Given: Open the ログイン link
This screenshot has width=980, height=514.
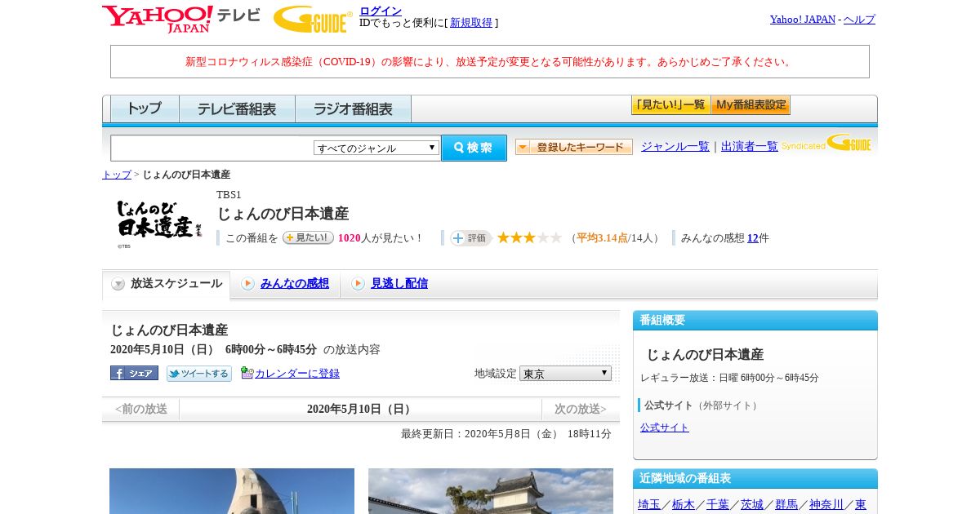Looking at the screenshot, I should pyautogui.click(x=381, y=11).
